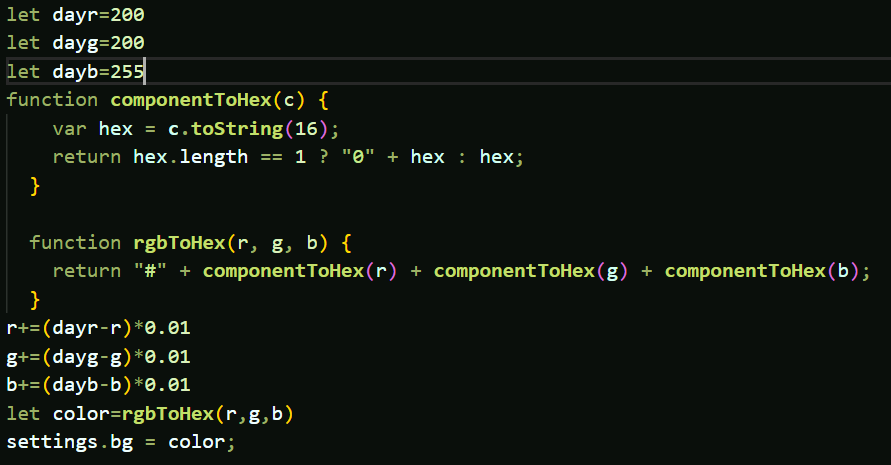The image size is (891, 465).
Task: Click the b+=(dayb-b)*0.01 line
Action: point(98,385)
